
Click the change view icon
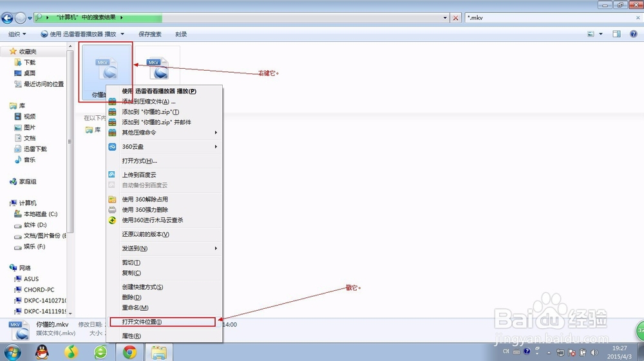591,34
